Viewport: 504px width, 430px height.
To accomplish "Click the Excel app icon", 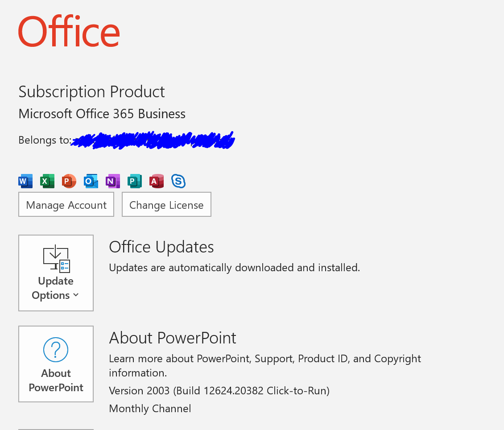I will click(47, 181).
